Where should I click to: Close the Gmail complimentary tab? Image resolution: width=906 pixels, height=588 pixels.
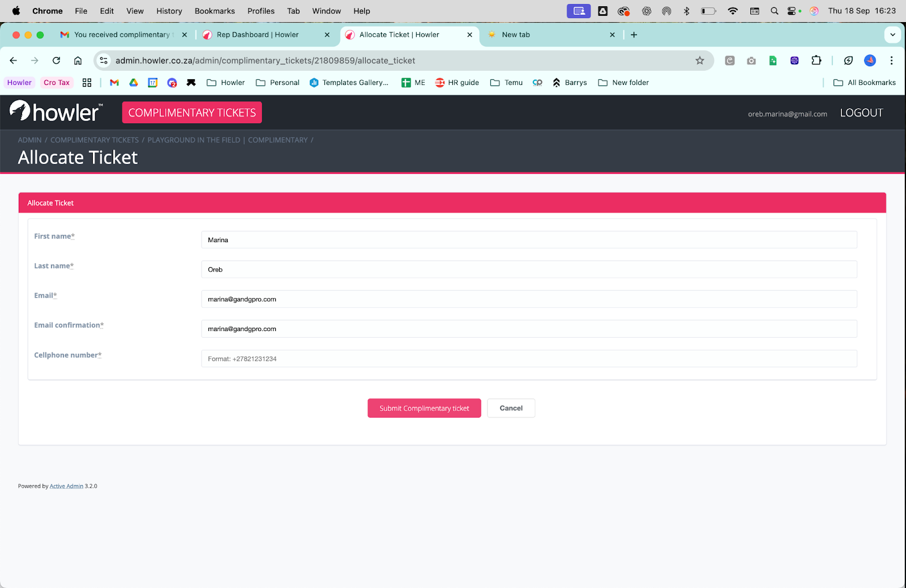(x=184, y=35)
